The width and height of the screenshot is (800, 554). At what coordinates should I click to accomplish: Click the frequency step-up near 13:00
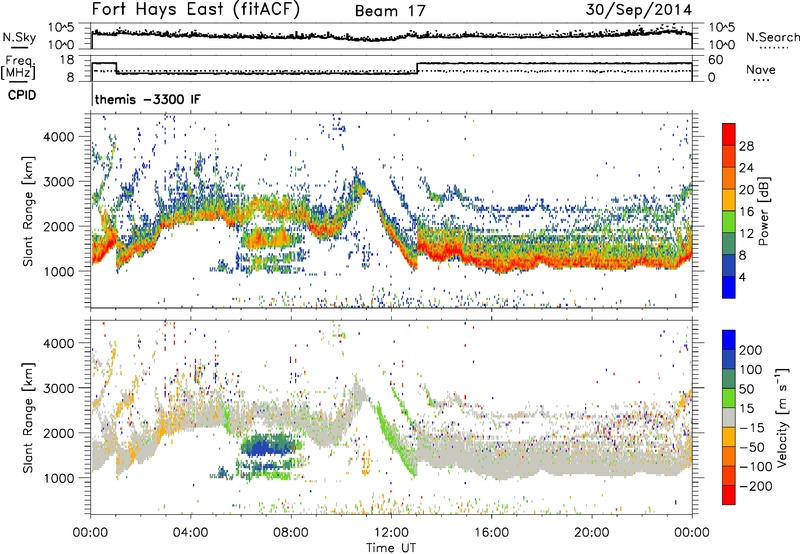417,68
